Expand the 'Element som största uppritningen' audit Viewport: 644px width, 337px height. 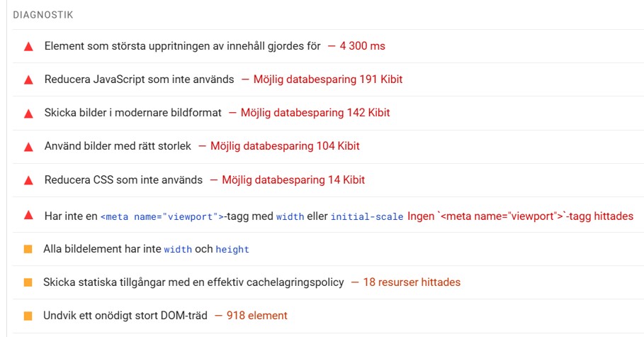(x=328, y=46)
